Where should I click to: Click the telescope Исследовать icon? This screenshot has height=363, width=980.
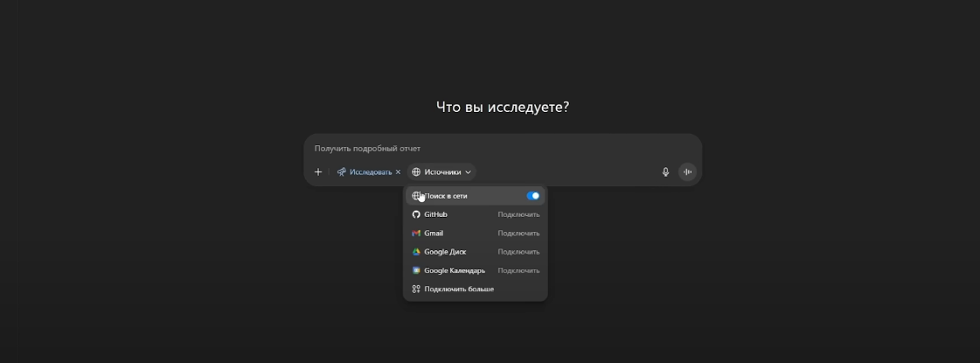pos(341,172)
